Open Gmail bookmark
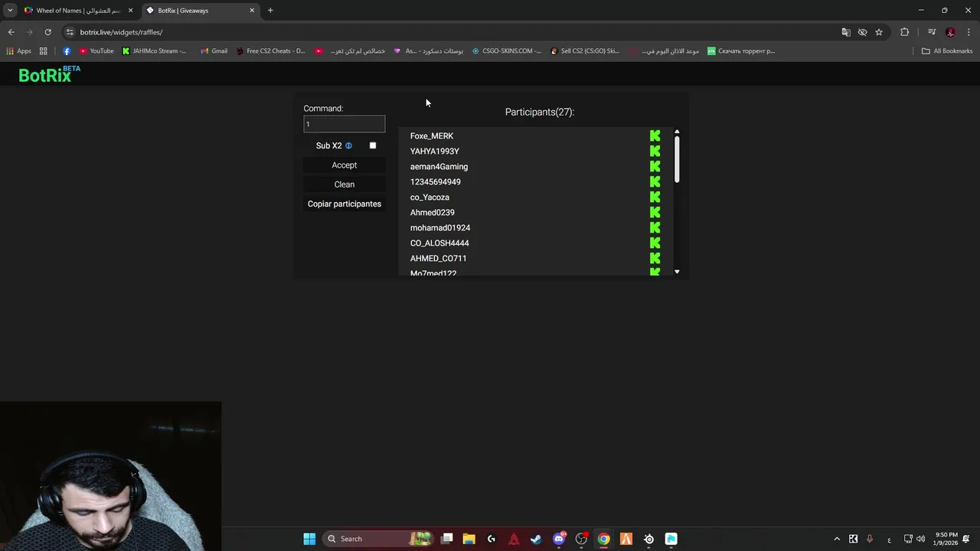The width and height of the screenshot is (980, 551). coord(214,51)
